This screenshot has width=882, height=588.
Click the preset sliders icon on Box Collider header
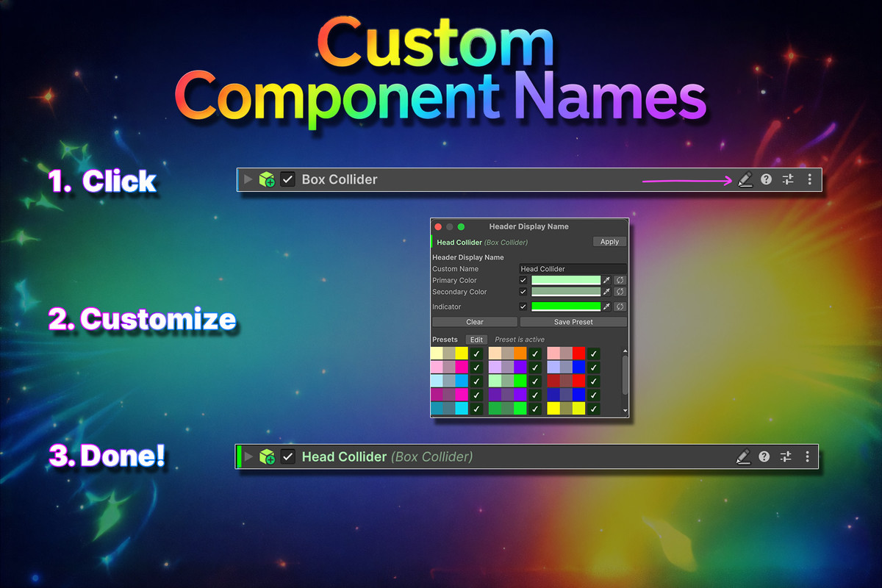[787, 179]
